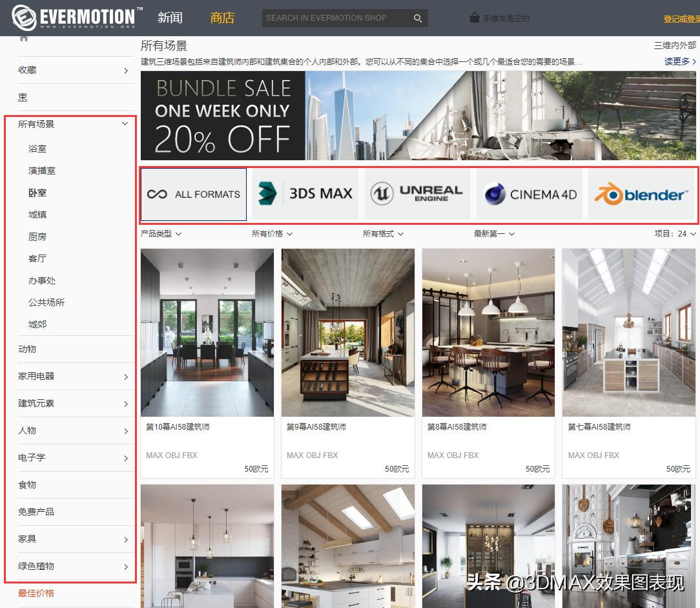Click the Cinema 4D sphere icon
The height and width of the screenshot is (608, 700).
pyautogui.click(x=495, y=194)
